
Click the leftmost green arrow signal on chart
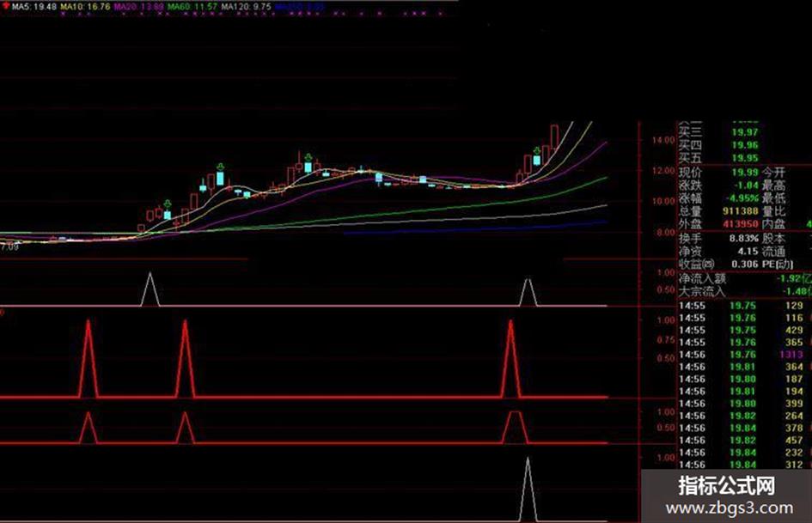[168, 204]
